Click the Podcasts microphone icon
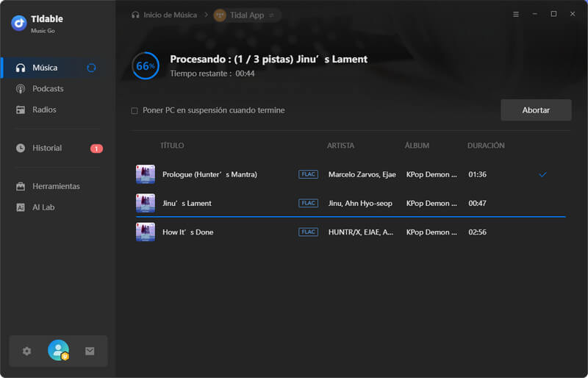588x378 pixels. click(21, 88)
